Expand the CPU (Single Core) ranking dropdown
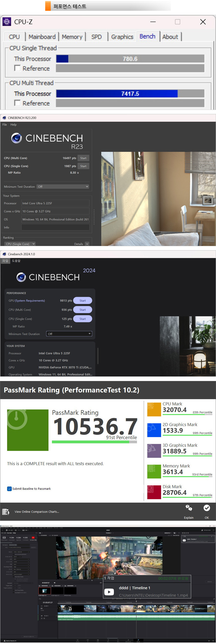 point(20,244)
